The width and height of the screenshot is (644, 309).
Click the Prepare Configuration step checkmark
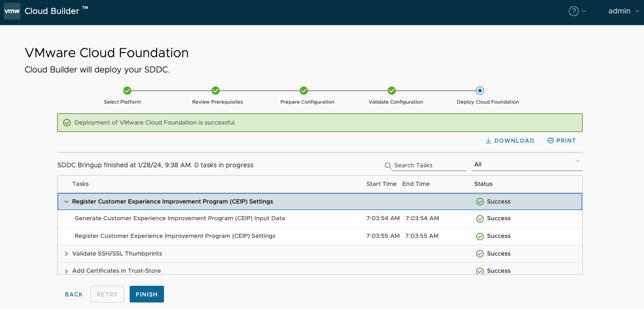point(303,91)
